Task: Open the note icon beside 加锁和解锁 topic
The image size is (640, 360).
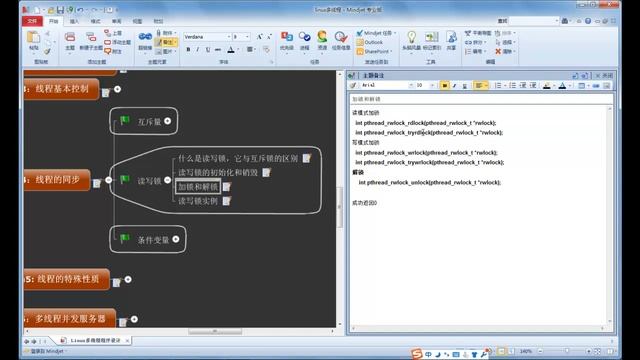Action: [x=227, y=187]
